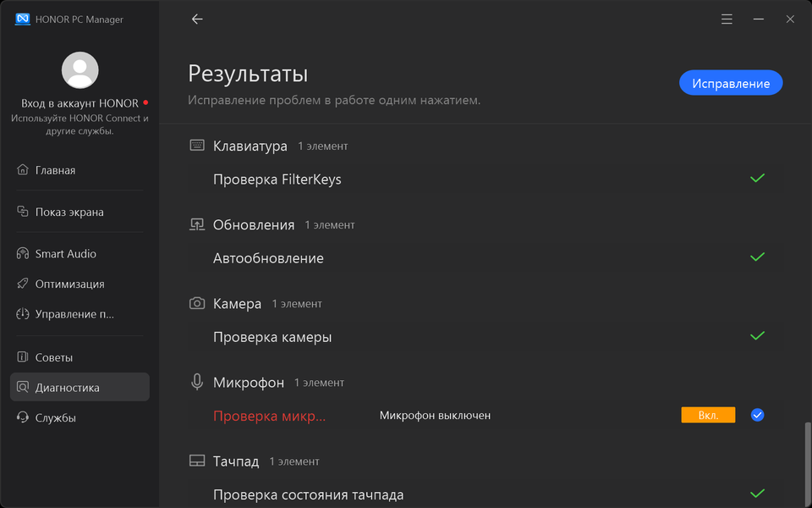Click the update icon beside Обновления

[x=197, y=224]
